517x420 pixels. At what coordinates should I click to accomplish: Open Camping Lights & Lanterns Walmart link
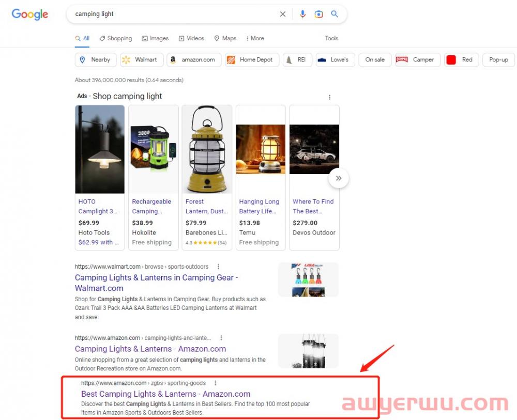point(156,283)
